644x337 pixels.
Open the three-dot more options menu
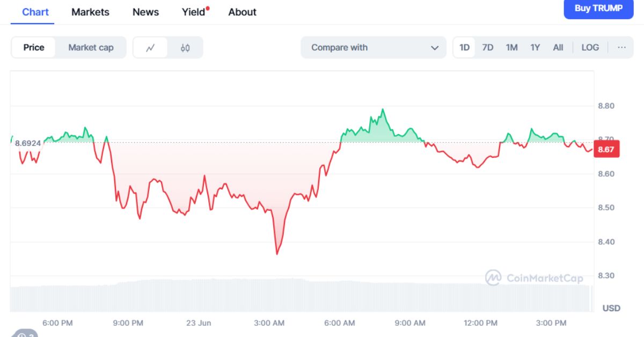(621, 47)
